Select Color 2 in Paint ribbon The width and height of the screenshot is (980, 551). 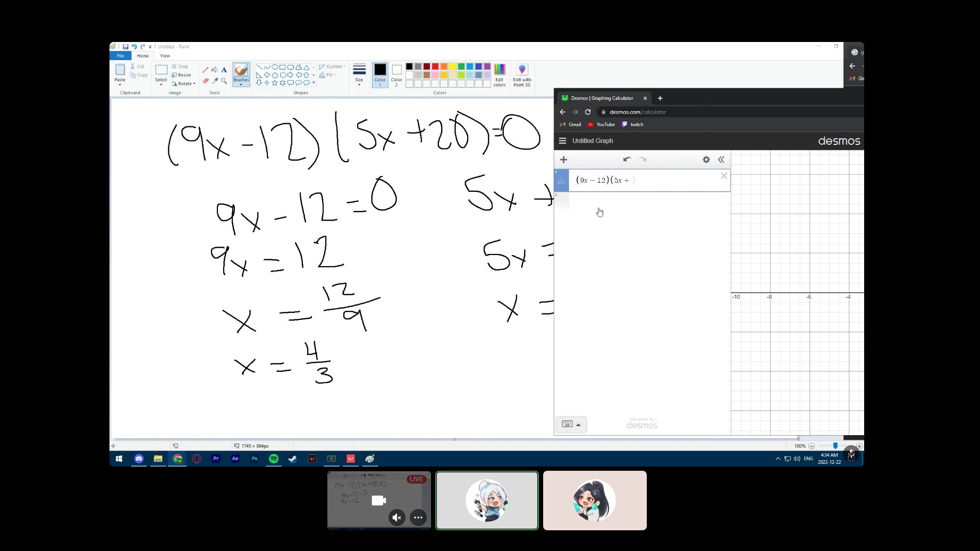tap(396, 75)
